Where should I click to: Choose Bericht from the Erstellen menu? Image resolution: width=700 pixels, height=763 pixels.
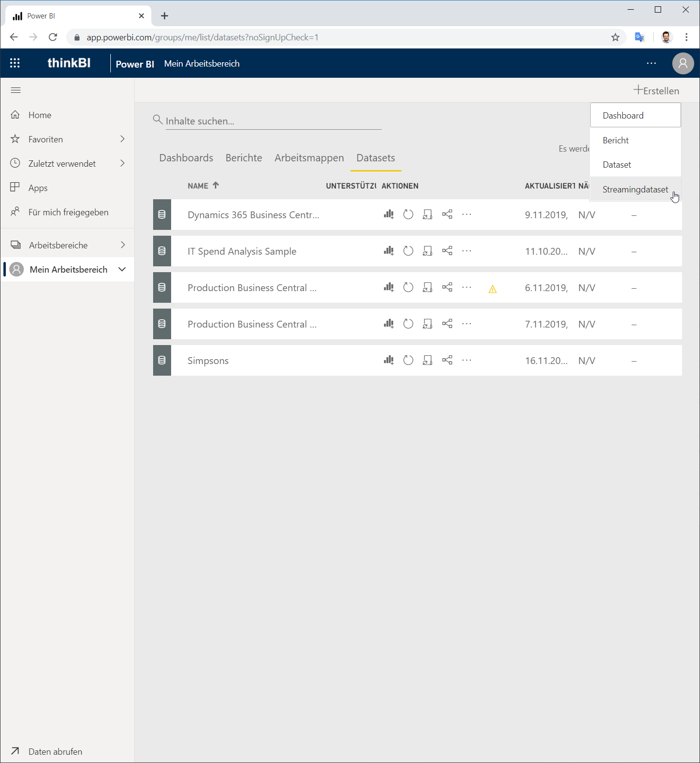tap(635, 140)
